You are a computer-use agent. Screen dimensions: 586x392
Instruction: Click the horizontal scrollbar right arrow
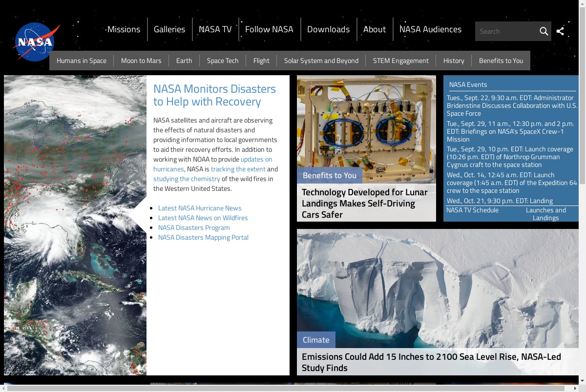point(575,388)
